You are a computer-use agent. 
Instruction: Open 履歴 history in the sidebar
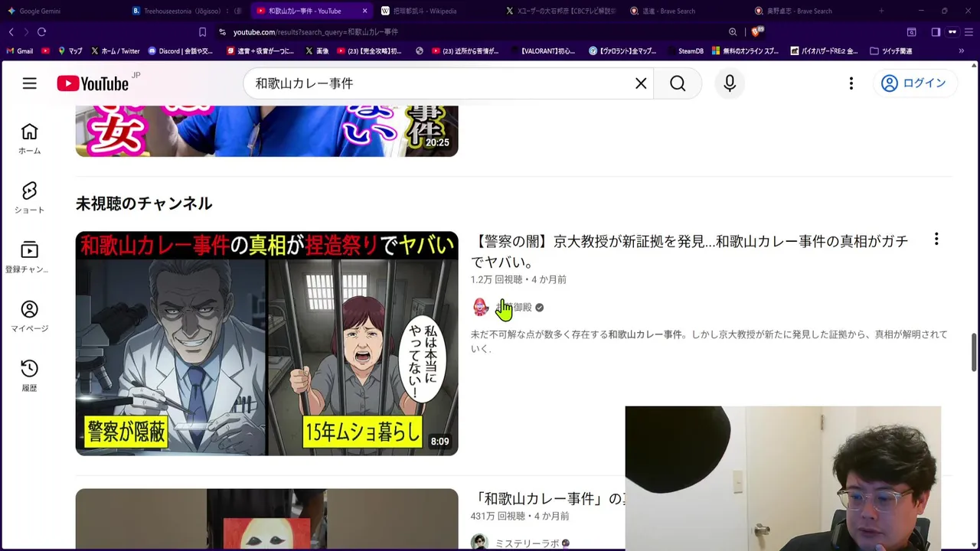click(x=29, y=376)
